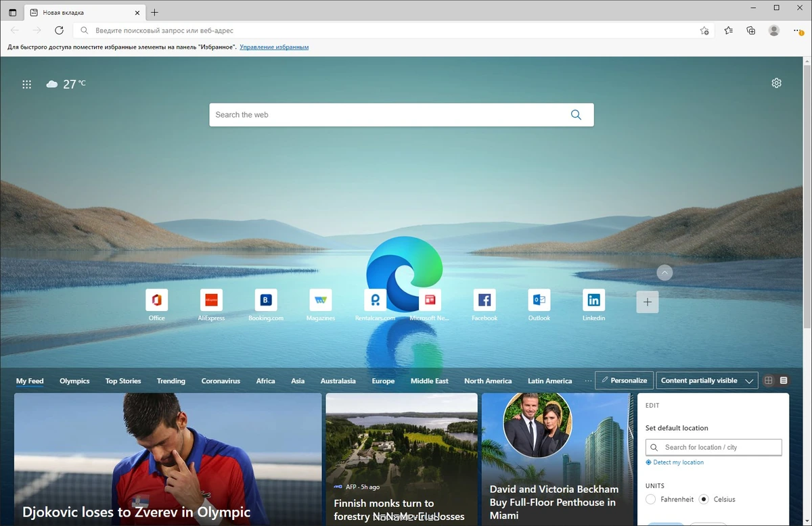Screen dimensions: 812x526
Task: Close the Новая вкладка tab
Action: [138, 12]
